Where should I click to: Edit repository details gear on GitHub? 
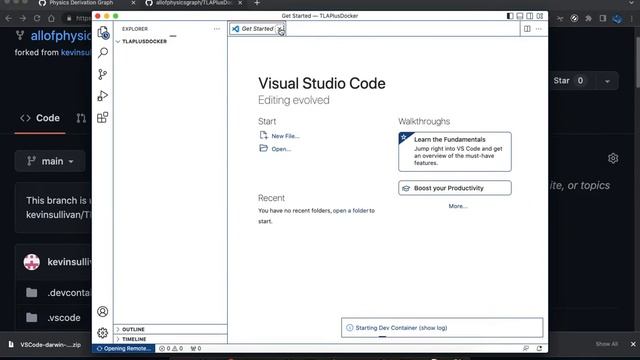coord(613,158)
